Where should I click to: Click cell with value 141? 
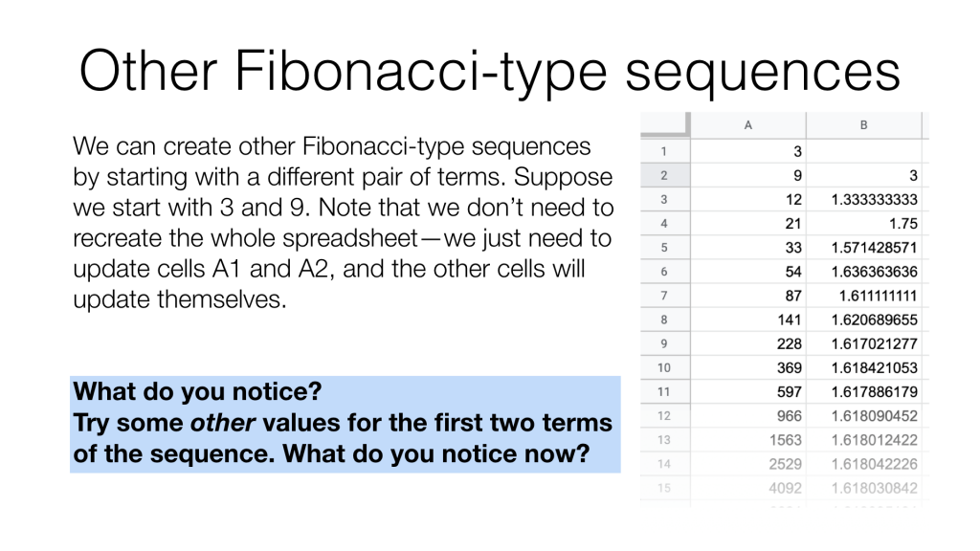point(747,320)
